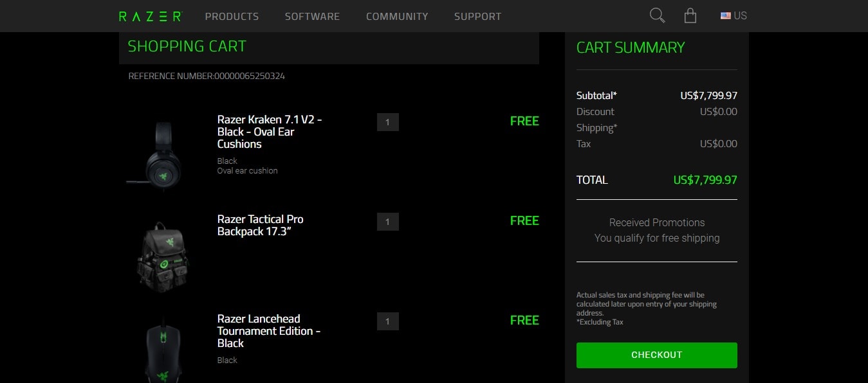This screenshot has height=383, width=868.
Task: Click the FREE price for Lancehead mouse
Action: [x=524, y=320]
